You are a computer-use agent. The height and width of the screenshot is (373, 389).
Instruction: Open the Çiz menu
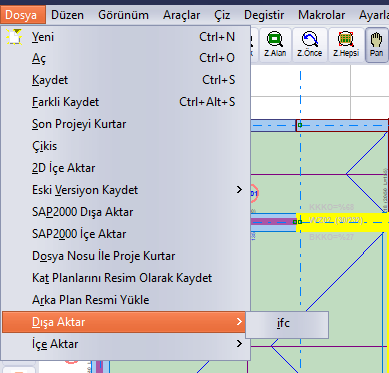[222, 15]
